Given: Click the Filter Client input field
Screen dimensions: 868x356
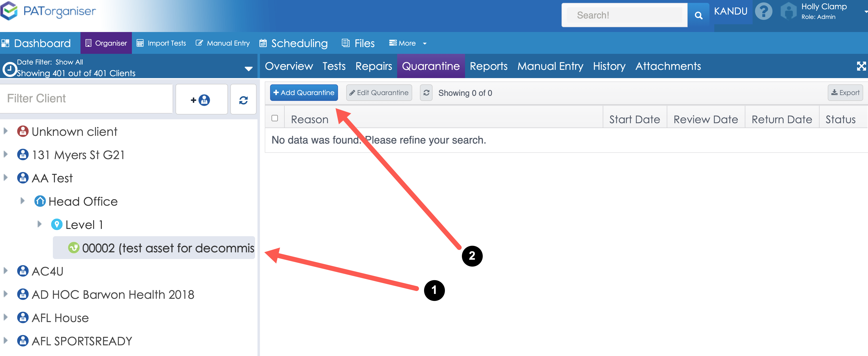Looking at the screenshot, I should click(86, 98).
